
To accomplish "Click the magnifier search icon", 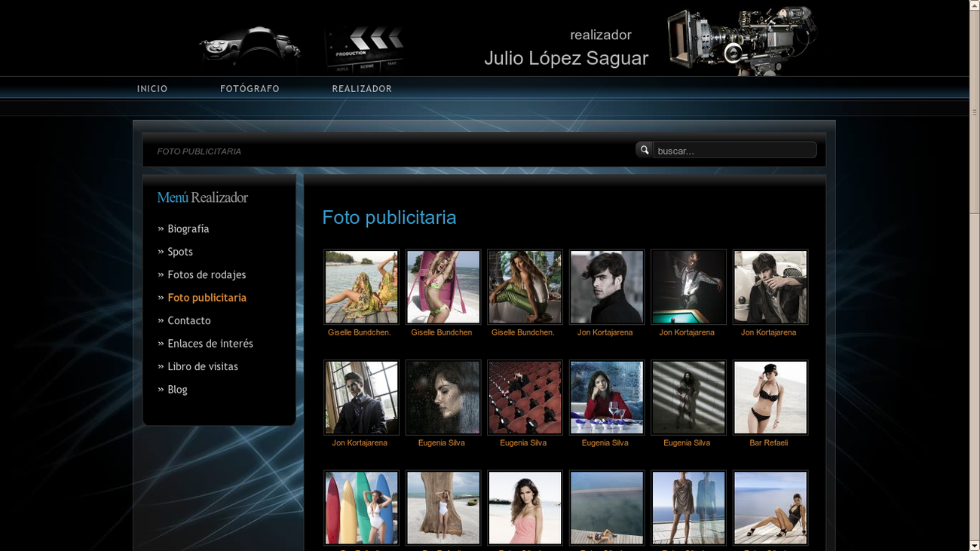I will tap(644, 150).
